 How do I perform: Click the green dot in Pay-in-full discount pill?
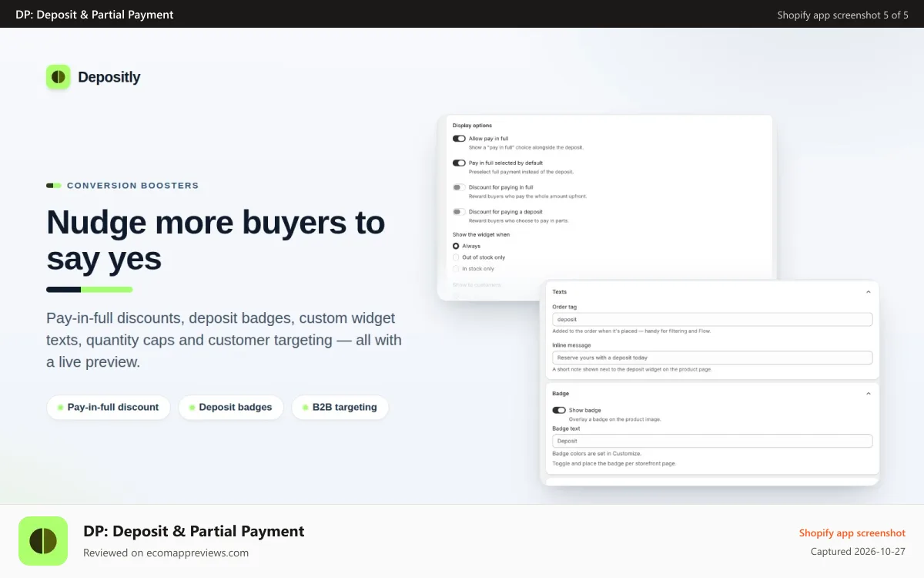coord(60,408)
